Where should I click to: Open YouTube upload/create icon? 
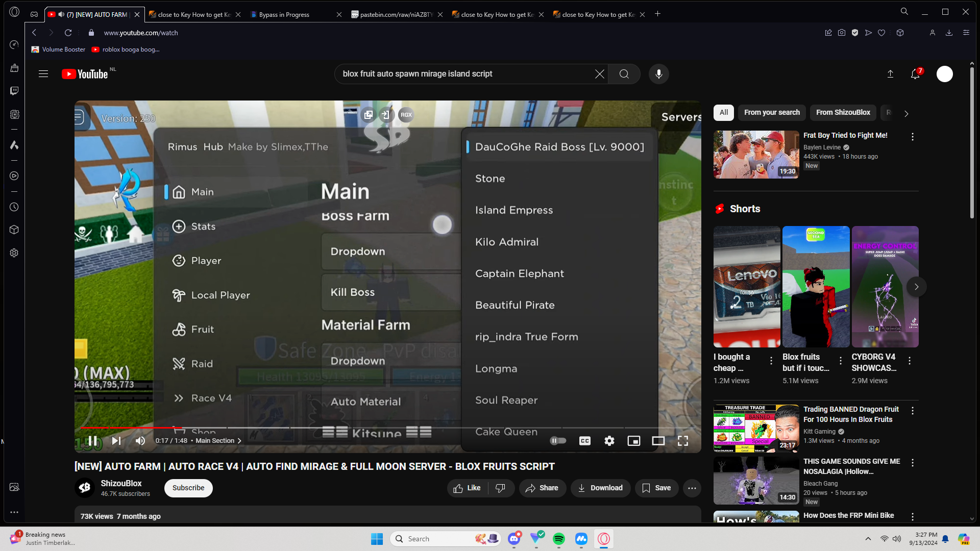tap(890, 74)
